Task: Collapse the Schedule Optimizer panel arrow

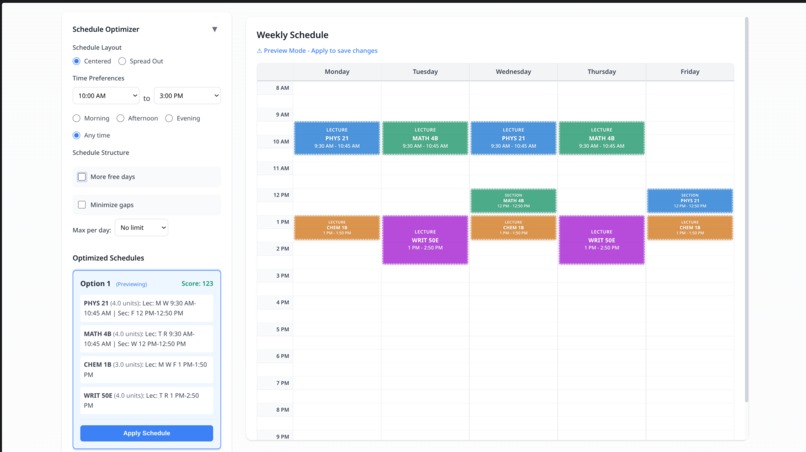Action: tap(214, 29)
